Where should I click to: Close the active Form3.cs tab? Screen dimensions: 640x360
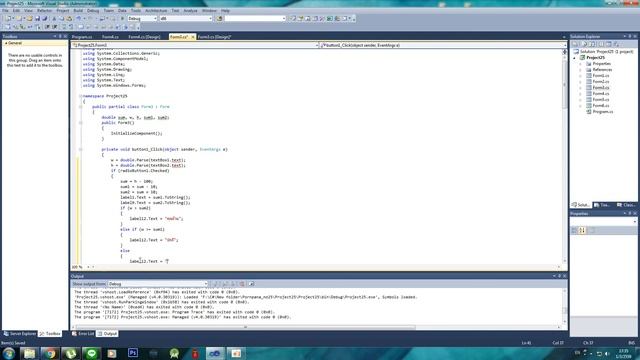point(193,37)
